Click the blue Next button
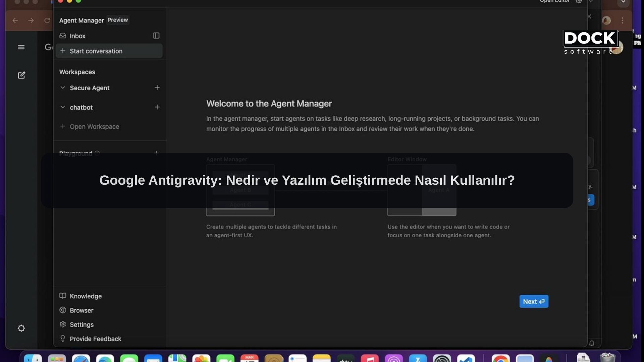Viewport: 644px width, 362px height. pos(534,301)
